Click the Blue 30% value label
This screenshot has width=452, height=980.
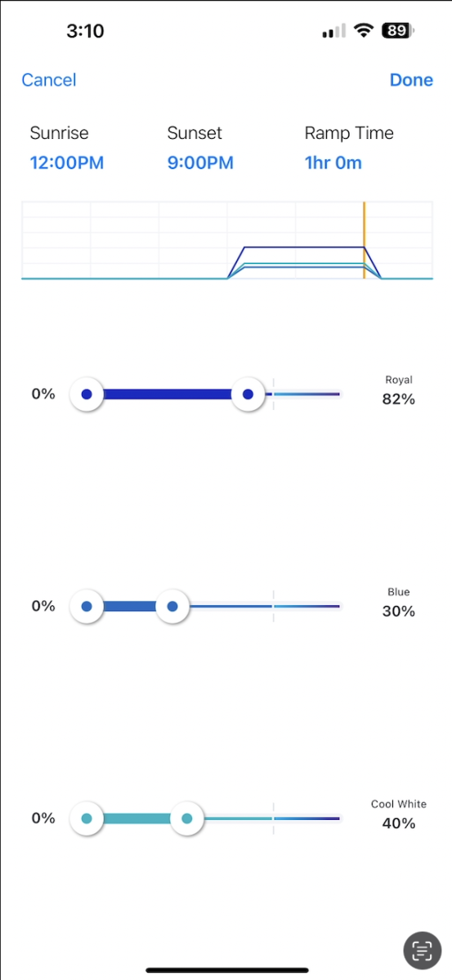point(399,611)
